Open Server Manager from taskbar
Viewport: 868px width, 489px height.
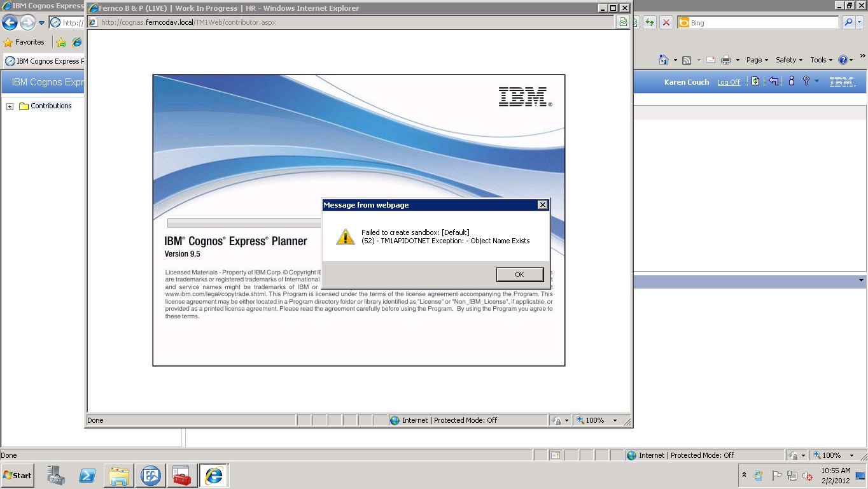point(56,476)
